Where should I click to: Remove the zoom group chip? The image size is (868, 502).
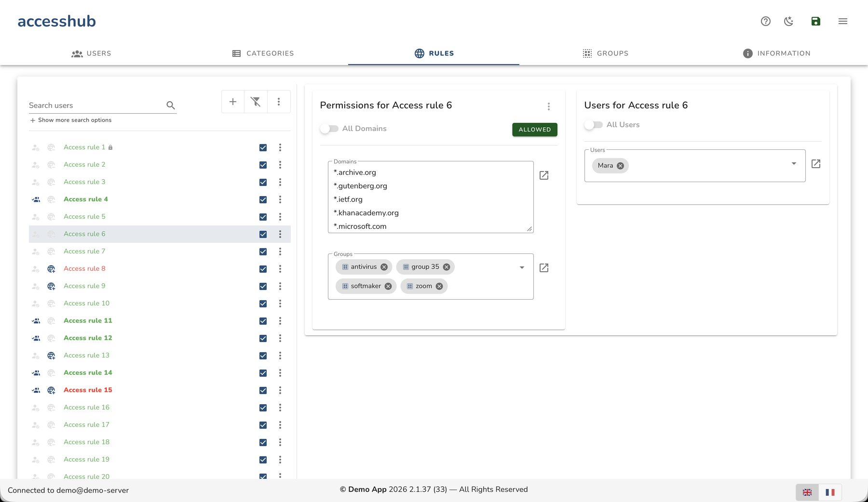(439, 286)
